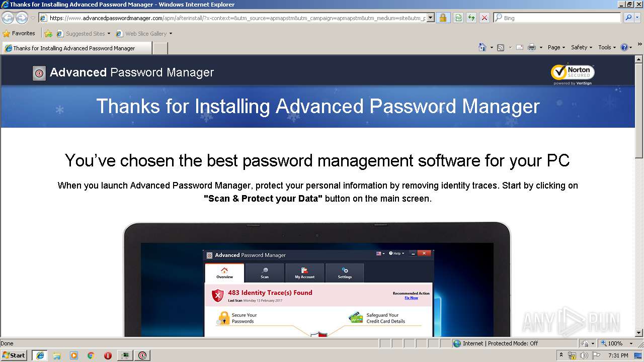Click the 7:31 PM clock
This screenshot has height=362, width=644.
click(x=618, y=355)
